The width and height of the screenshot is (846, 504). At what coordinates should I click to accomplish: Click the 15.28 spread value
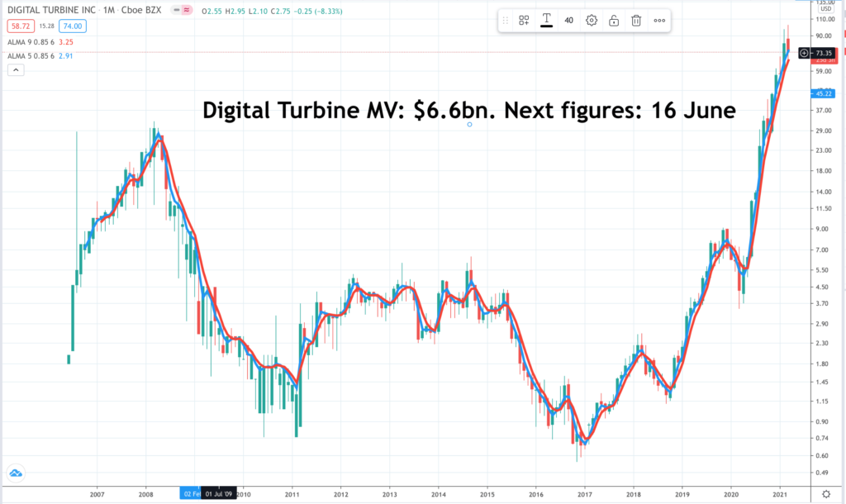(x=46, y=26)
